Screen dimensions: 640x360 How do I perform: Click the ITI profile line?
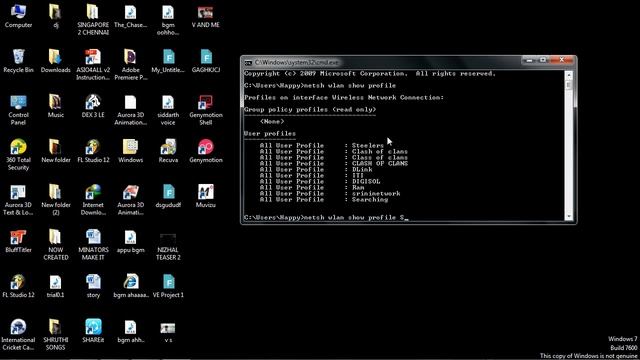[x=312, y=176]
